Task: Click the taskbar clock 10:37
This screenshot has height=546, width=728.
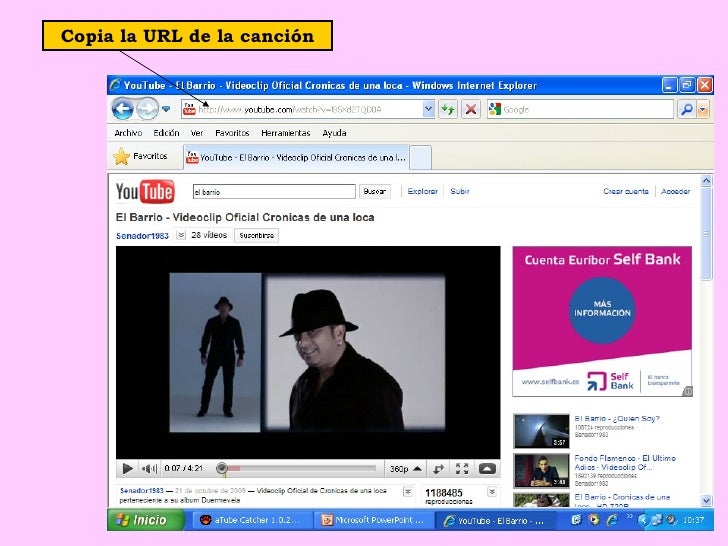Action: click(x=694, y=520)
